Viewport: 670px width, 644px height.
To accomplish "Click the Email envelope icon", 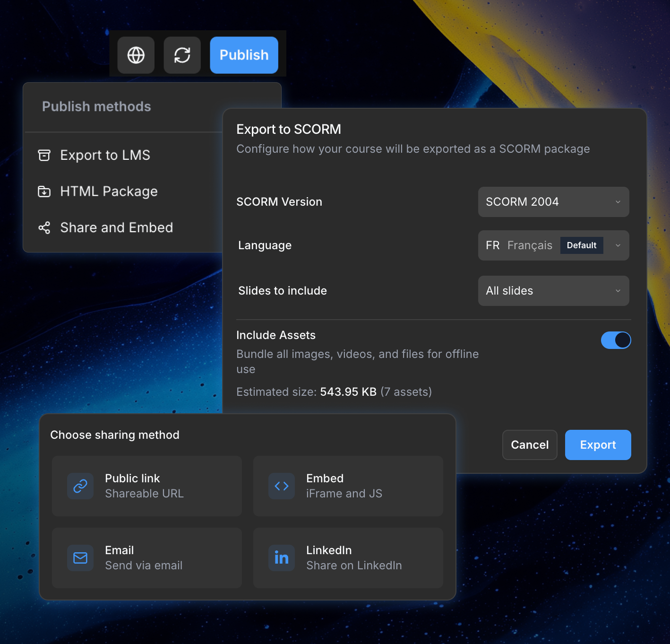I will tap(80, 558).
